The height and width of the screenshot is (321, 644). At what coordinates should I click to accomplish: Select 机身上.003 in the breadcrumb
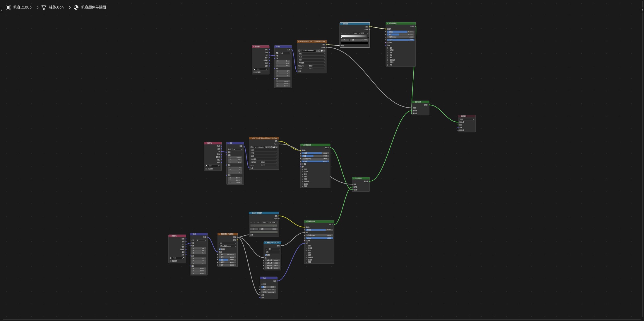[22, 7]
